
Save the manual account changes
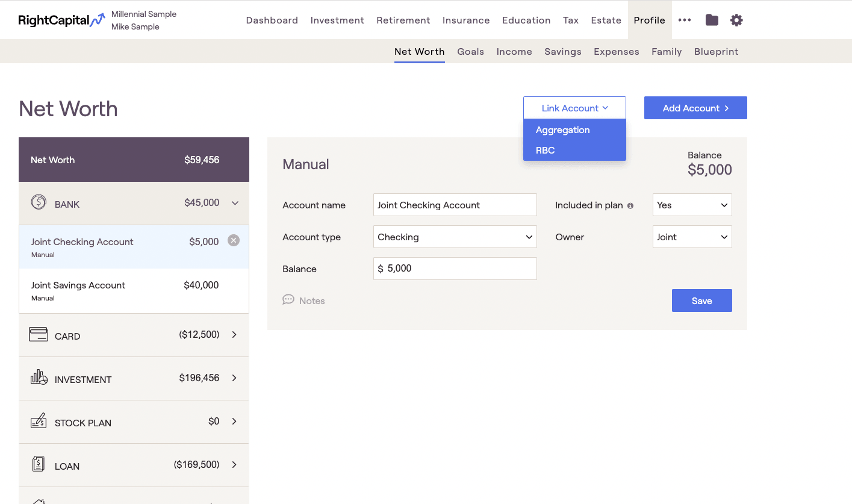pyautogui.click(x=702, y=300)
